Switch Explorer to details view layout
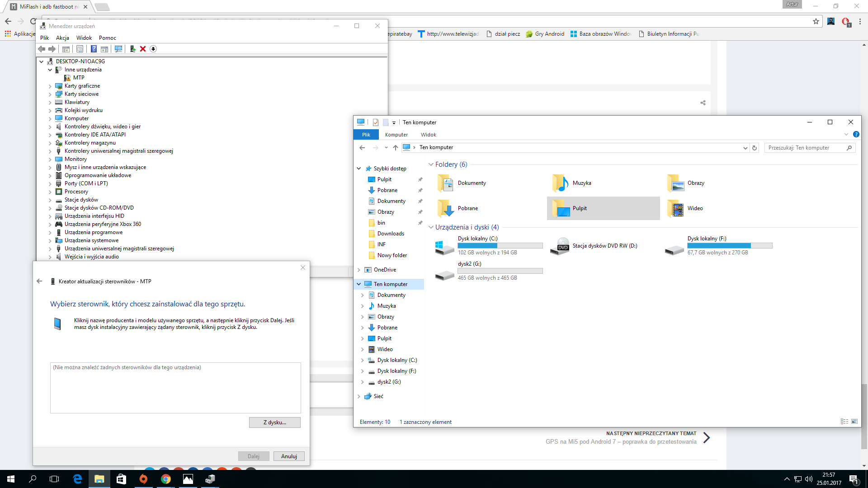The image size is (868, 488). [x=844, y=422]
